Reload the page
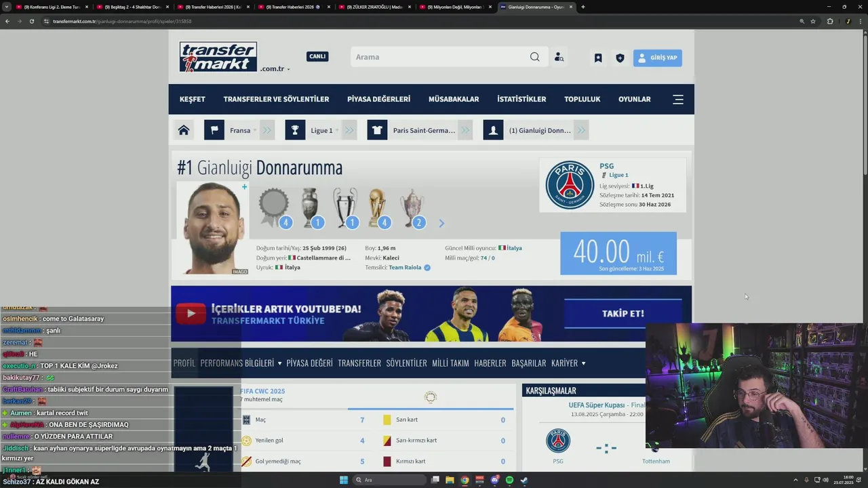The width and height of the screenshot is (868, 488). 31,21
